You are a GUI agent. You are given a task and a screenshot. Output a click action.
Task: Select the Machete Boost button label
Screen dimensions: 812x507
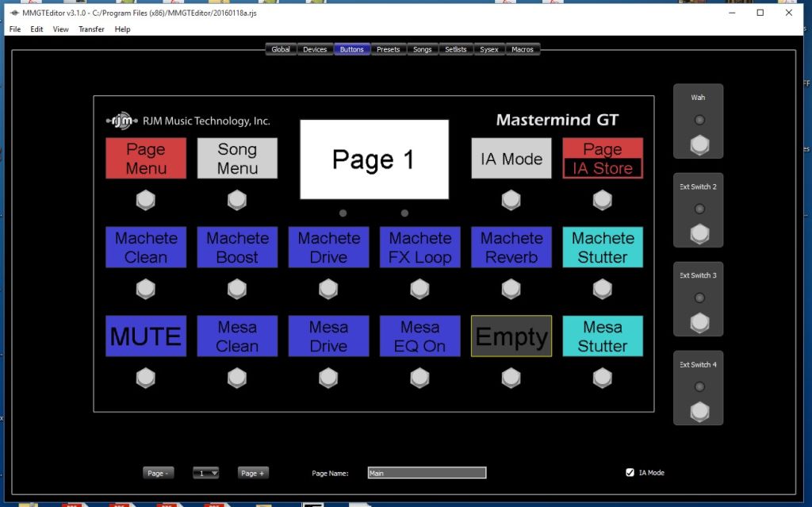coord(237,248)
